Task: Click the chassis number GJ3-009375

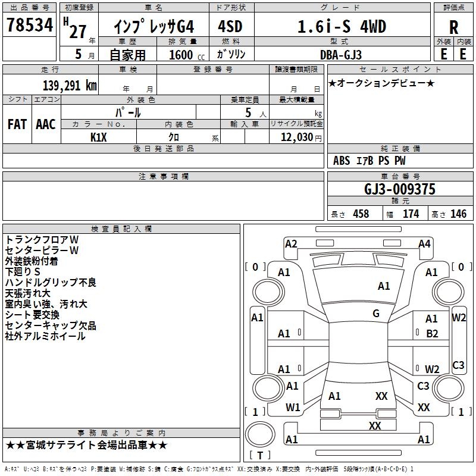Action: 400,189
